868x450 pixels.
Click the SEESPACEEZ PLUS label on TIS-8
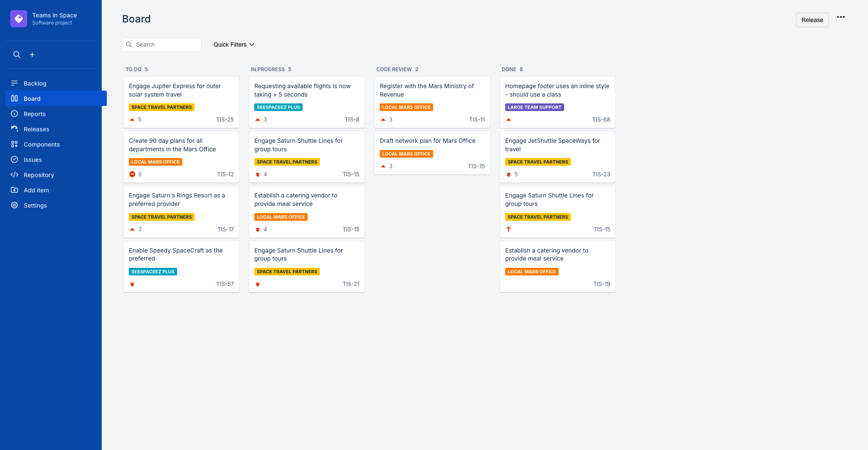pyautogui.click(x=278, y=108)
